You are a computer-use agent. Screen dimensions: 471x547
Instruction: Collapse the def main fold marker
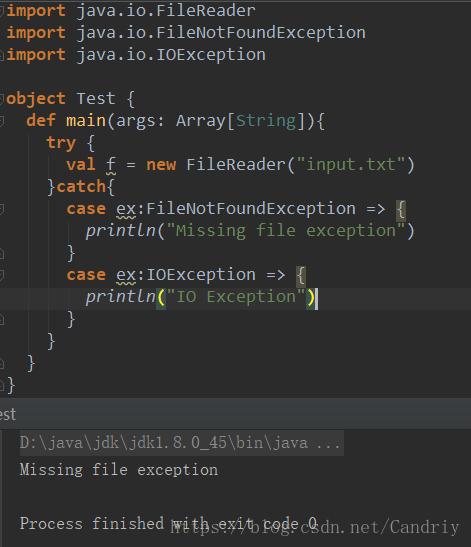[1, 121]
